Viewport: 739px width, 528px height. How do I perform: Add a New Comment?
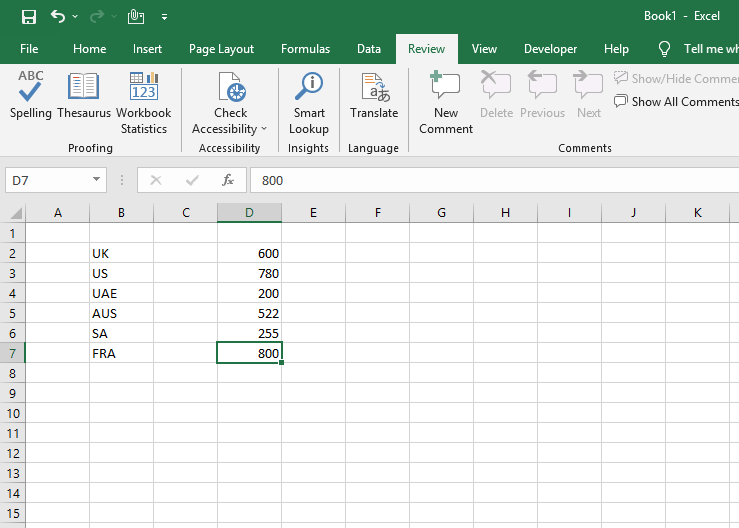point(446,102)
